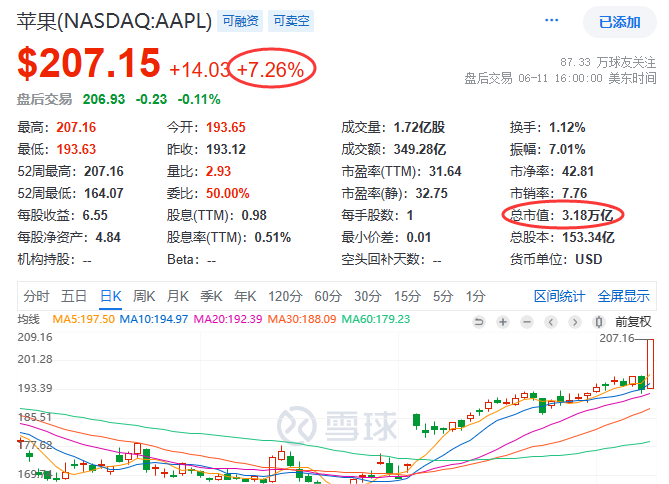Click the chart reset (undo arrow) icon
Screen dimensions: 669x484
point(479,322)
